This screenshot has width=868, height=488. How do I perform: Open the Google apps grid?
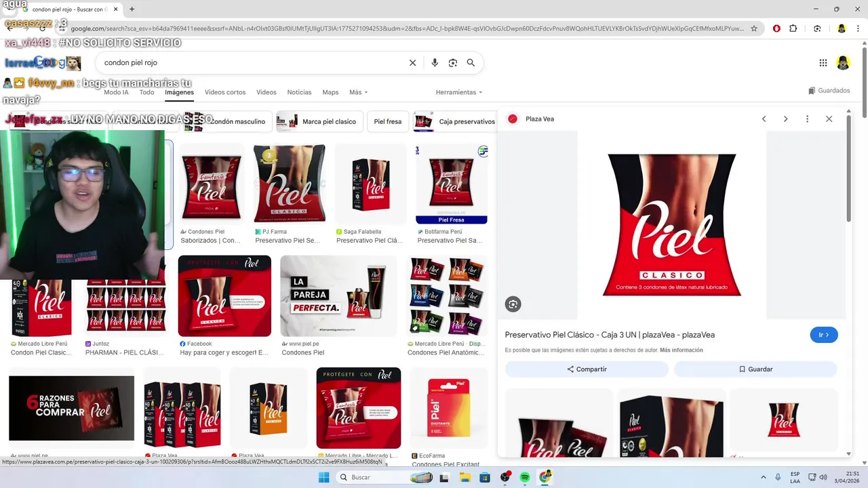[823, 62]
